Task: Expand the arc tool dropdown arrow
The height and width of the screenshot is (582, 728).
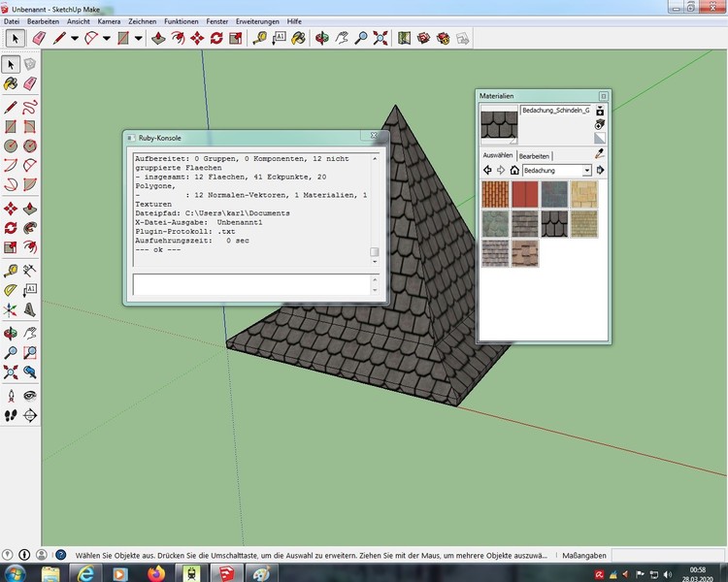Action: (x=107, y=38)
